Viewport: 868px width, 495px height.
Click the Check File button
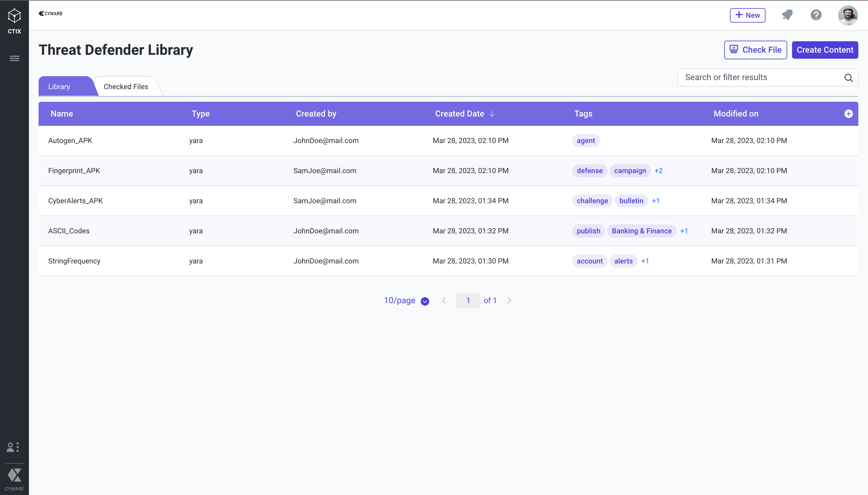click(755, 50)
